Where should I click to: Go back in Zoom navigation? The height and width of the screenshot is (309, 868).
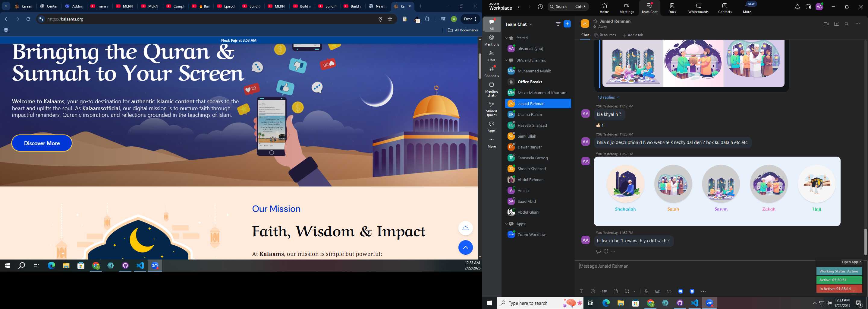click(519, 7)
